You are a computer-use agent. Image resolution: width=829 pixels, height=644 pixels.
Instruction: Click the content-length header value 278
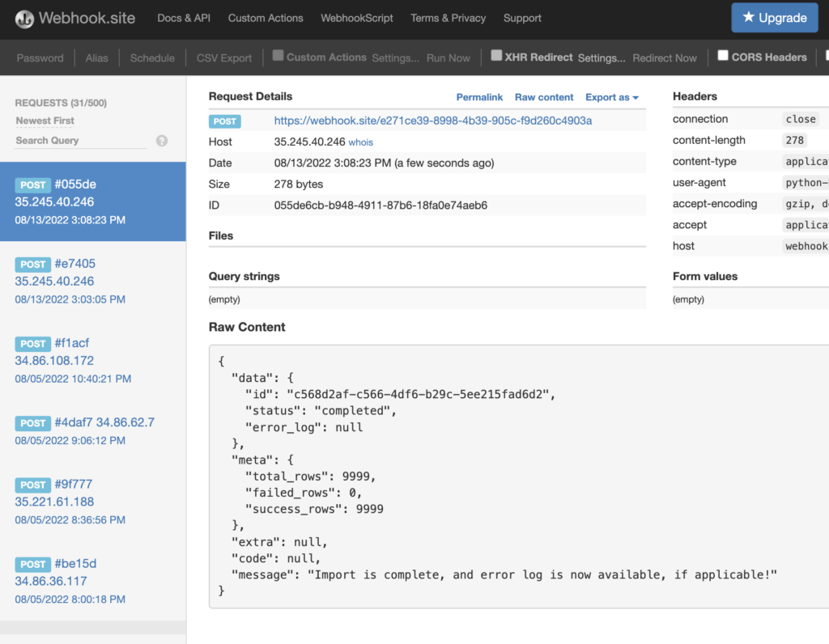(795, 140)
